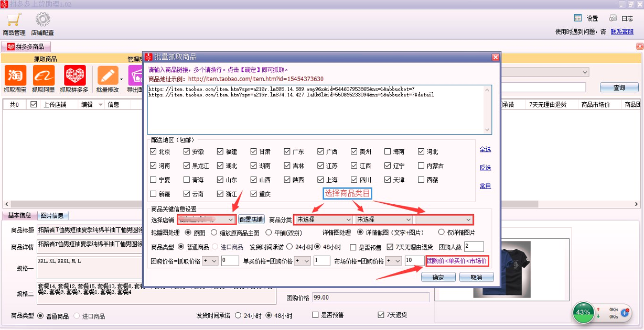Click 取消 button in dialog
The image size is (644, 330).
pos(477,278)
